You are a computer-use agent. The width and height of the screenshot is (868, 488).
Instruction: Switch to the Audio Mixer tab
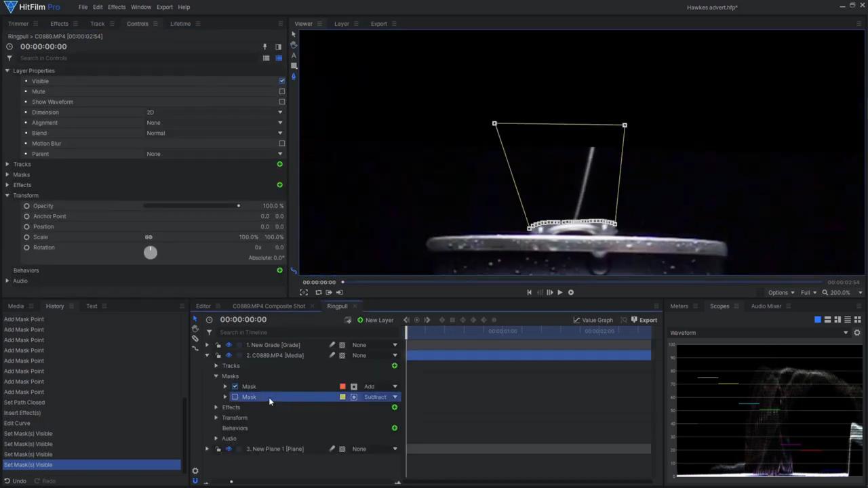[766, 306]
